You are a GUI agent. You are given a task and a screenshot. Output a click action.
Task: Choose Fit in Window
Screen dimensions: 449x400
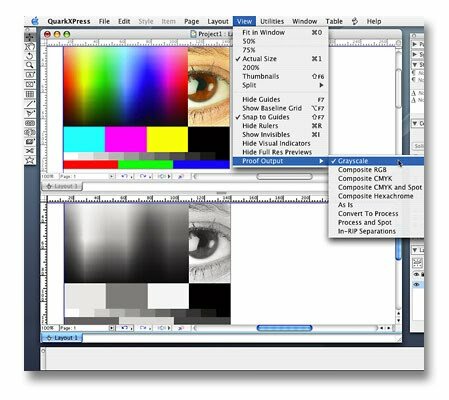click(281, 32)
